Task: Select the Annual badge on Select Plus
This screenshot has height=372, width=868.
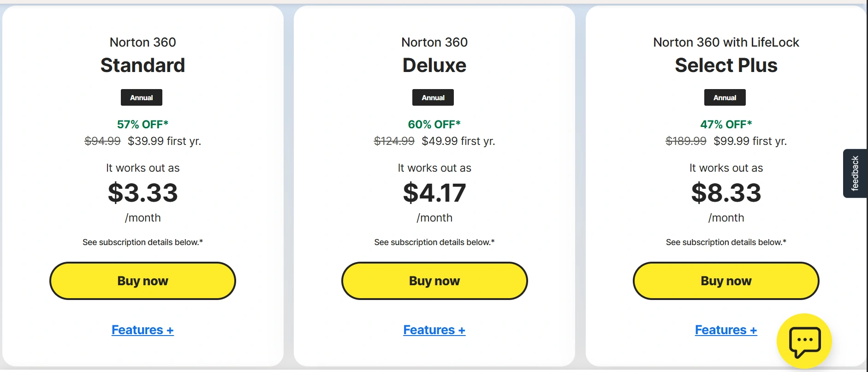Action: click(x=725, y=97)
